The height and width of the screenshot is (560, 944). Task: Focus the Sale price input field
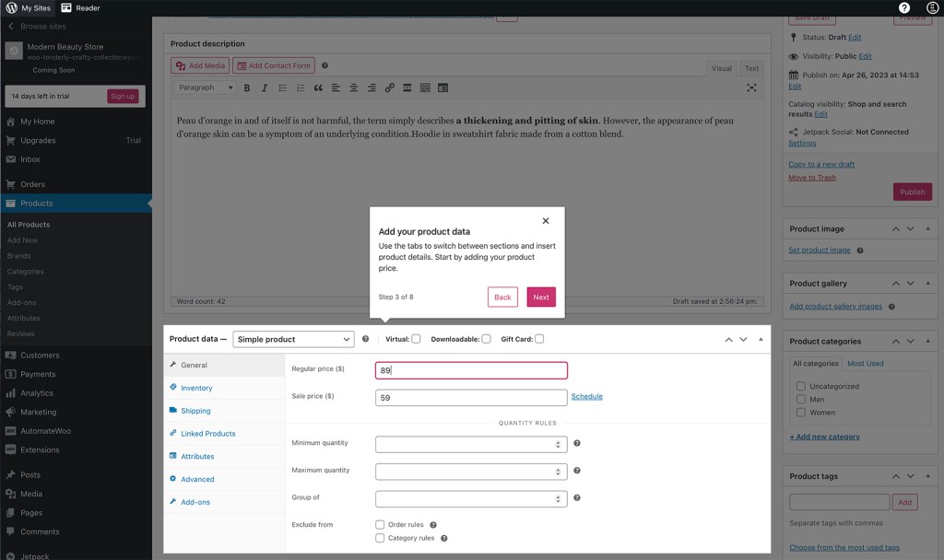471,398
